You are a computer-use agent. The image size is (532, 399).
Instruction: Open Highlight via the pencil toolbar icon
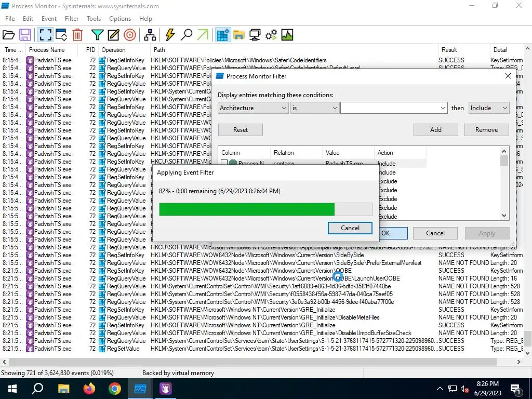113,35
